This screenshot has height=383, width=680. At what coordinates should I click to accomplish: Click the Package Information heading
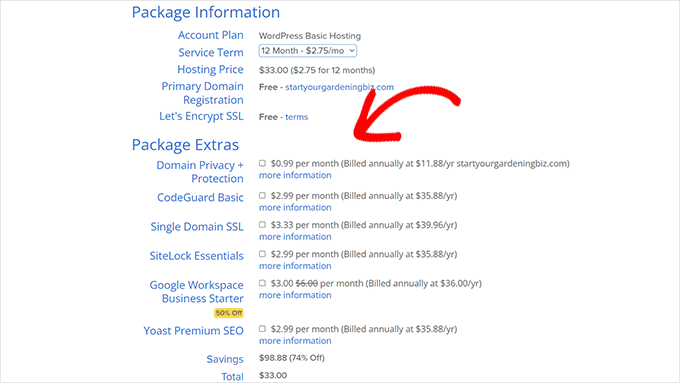point(206,12)
